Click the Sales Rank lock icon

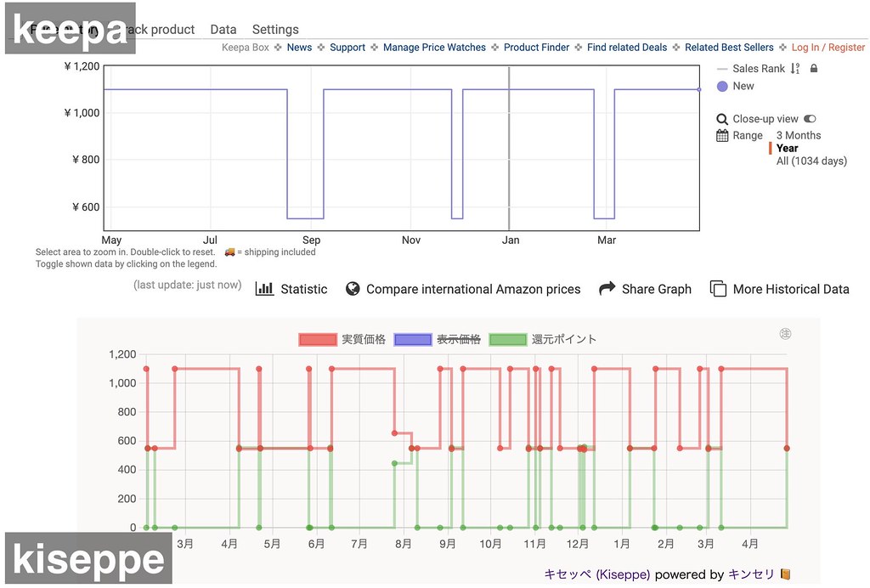(x=813, y=68)
